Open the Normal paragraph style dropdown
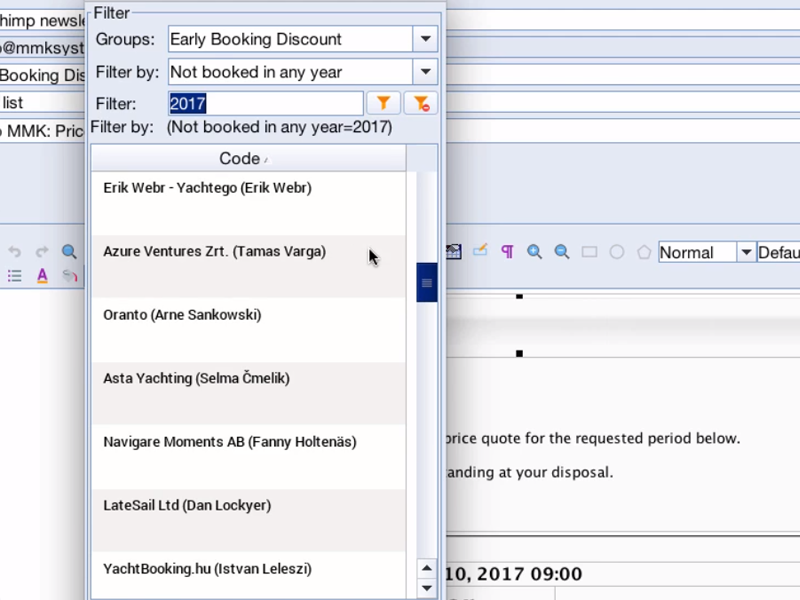Screen dimensions: 800x600 point(746,252)
